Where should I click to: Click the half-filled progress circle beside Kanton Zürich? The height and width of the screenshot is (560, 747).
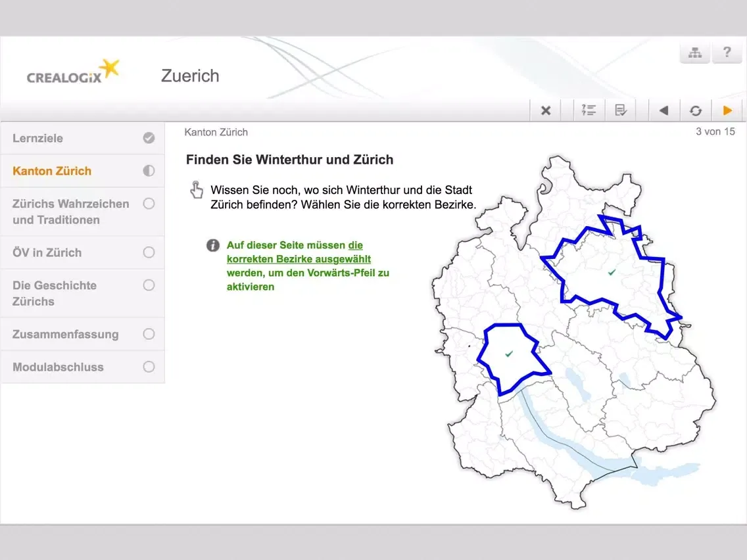[x=149, y=171]
